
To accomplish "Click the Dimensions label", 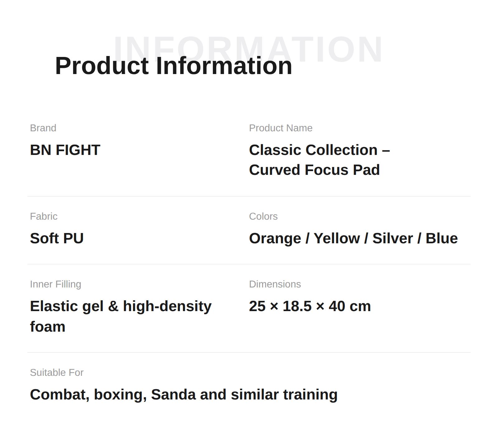I will pyautogui.click(x=275, y=284).
